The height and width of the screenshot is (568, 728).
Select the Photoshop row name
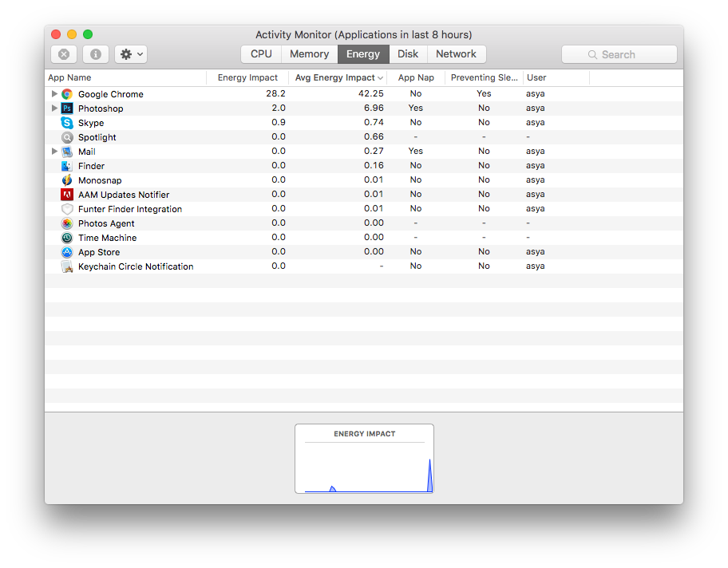click(101, 108)
